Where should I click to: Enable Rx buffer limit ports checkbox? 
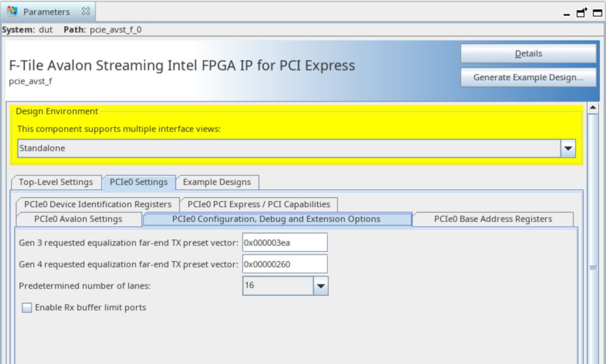coord(27,307)
